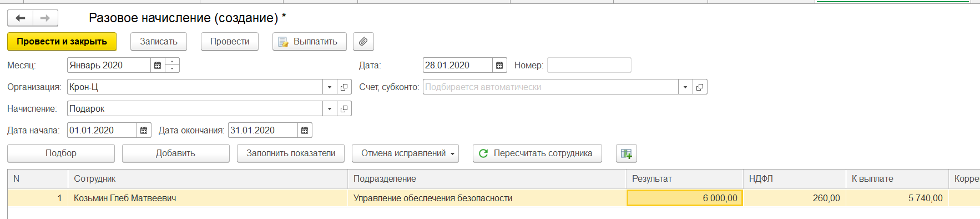Click the Провести button
This screenshot has width=980, height=219.
click(x=230, y=42)
